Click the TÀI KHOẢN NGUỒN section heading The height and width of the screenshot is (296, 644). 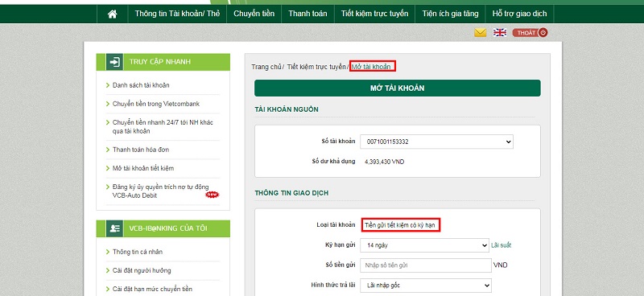click(x=287, y=109)
